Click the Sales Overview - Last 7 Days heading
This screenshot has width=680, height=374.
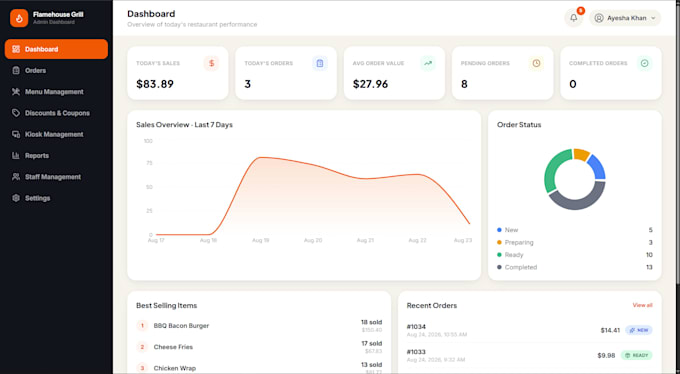pyautogui.click(x=184, y=125)
